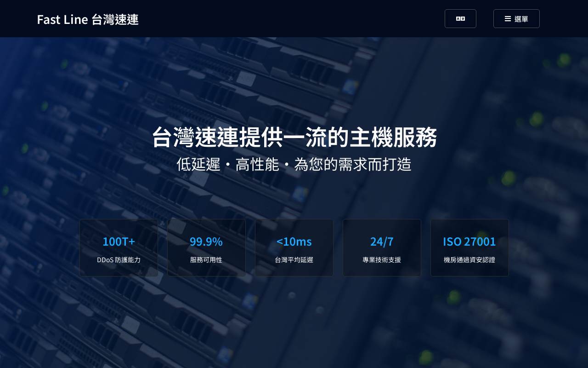Select the ISO 27001 機房通過資安認證 card
The width and height of the screenshot is (588, 368).
tap(469, 248)
